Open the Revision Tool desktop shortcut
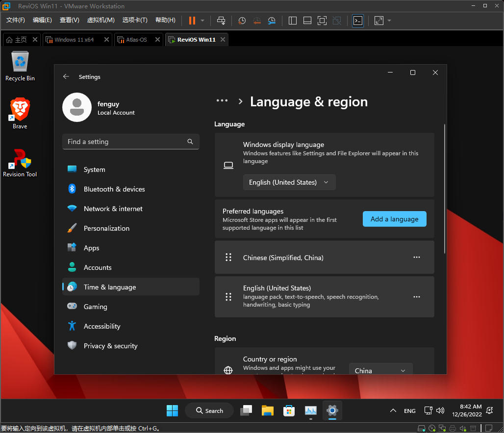 click(20, 162)
